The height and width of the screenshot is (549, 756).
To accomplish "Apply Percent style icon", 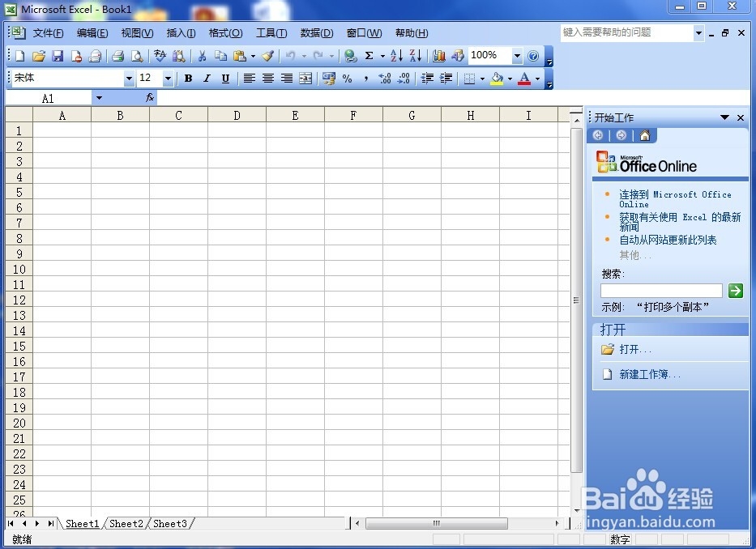I will pyautogui.click(x=347, y=78).
